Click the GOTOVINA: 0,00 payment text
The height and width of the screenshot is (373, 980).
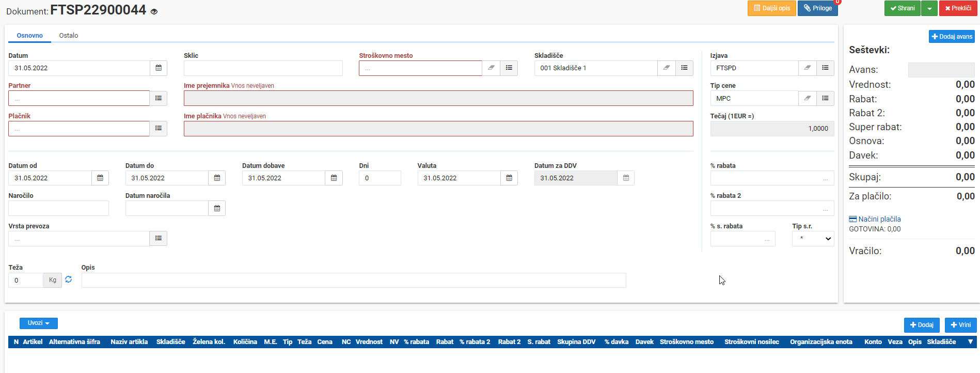tap(875, 229)
